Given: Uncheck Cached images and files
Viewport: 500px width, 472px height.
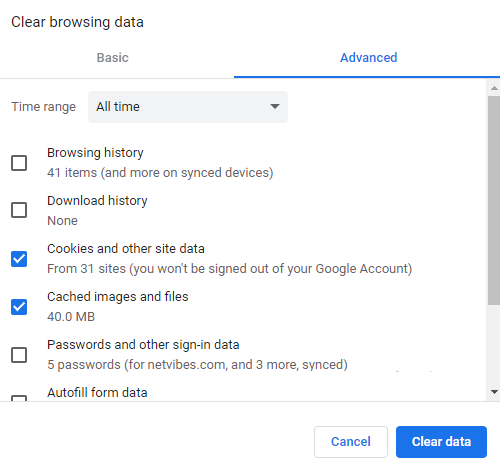Looking at the screenshot, I should tap(19, 307).
